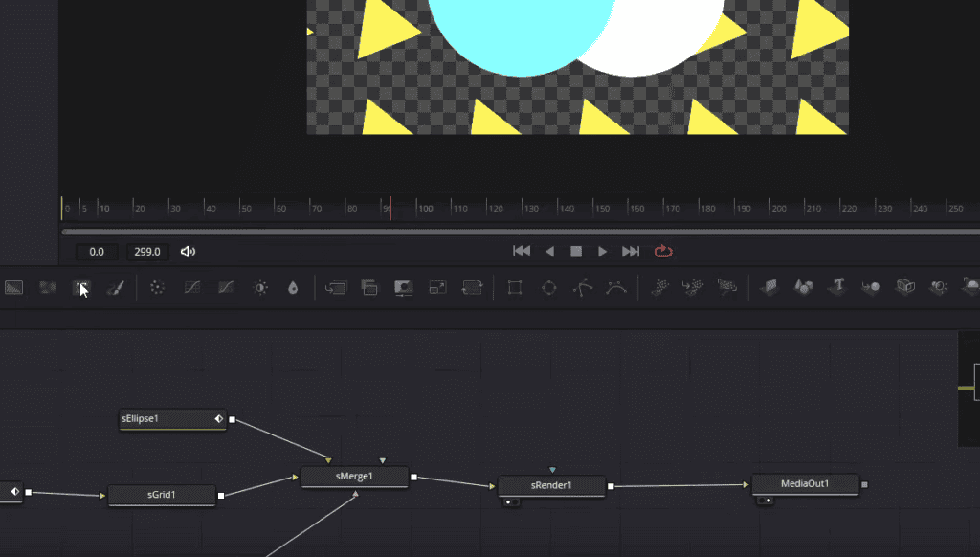Screen dimensions: 980x557
Task: Add a Blur node using droplet icon
Action: pos(293,287)
